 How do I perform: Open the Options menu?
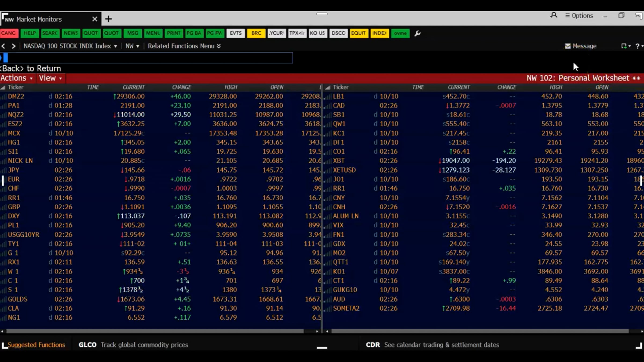click(579, 16)
